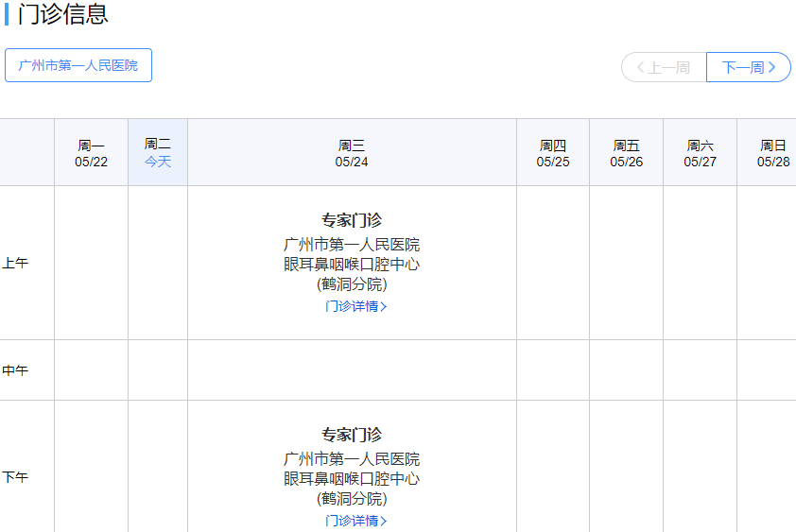The height and width of the screenshot is (532, 796).
Task: Pick the 周六 05/27 column header
Action: (x=700, y=153)
